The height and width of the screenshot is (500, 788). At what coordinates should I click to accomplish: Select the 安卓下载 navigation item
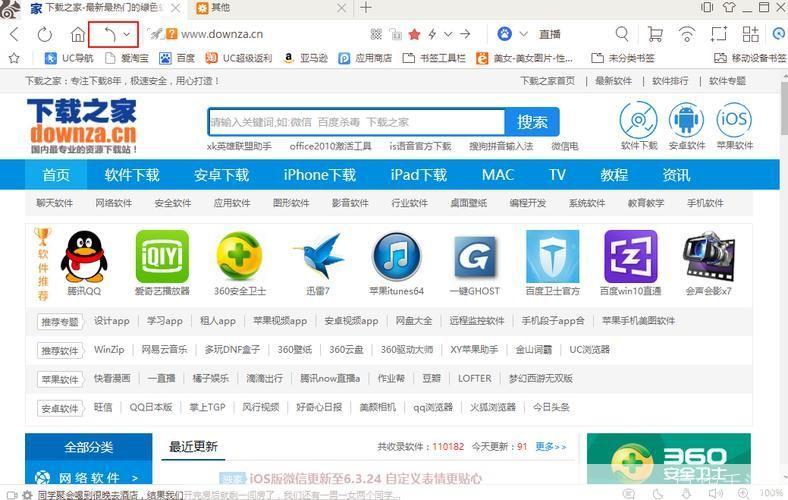222,175
